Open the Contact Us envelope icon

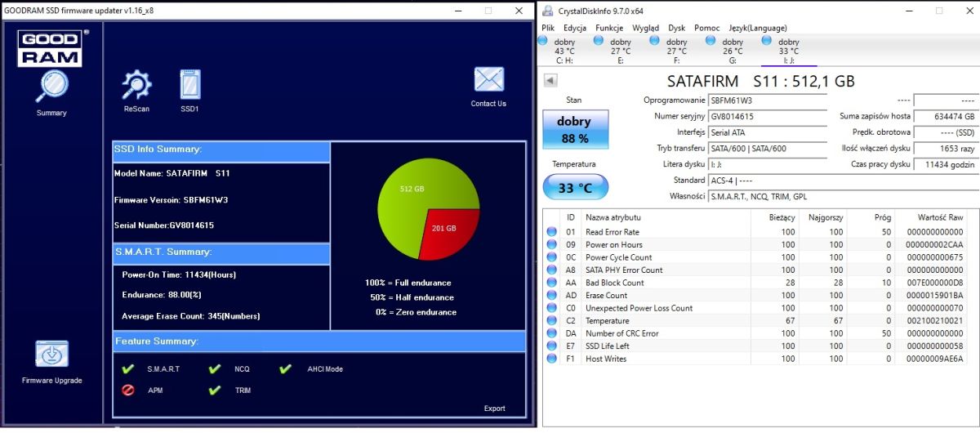[x=489, y=79]
